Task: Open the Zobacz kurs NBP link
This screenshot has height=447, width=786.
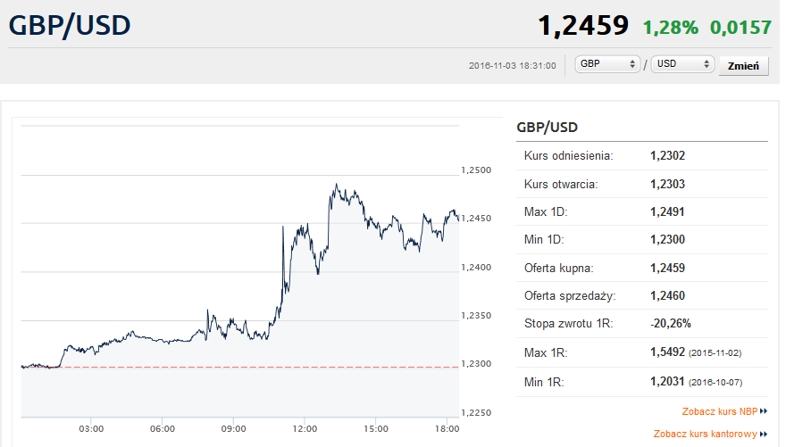Action: point(719,411)
